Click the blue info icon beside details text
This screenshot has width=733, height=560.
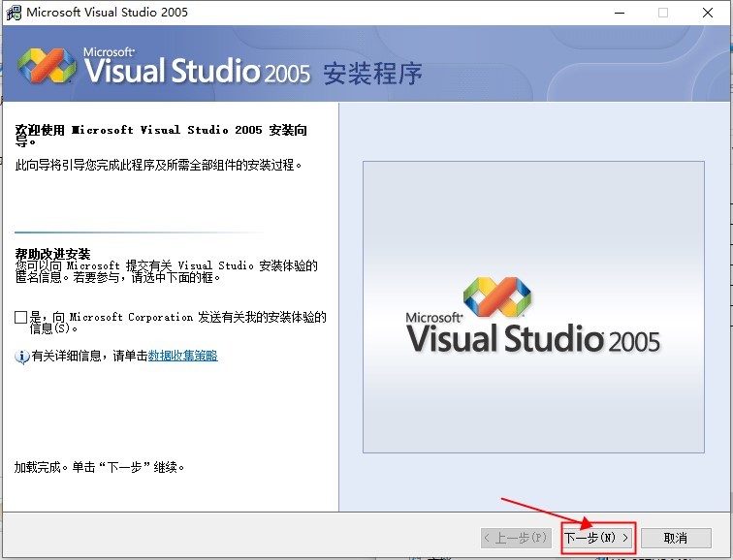(22, 357)
